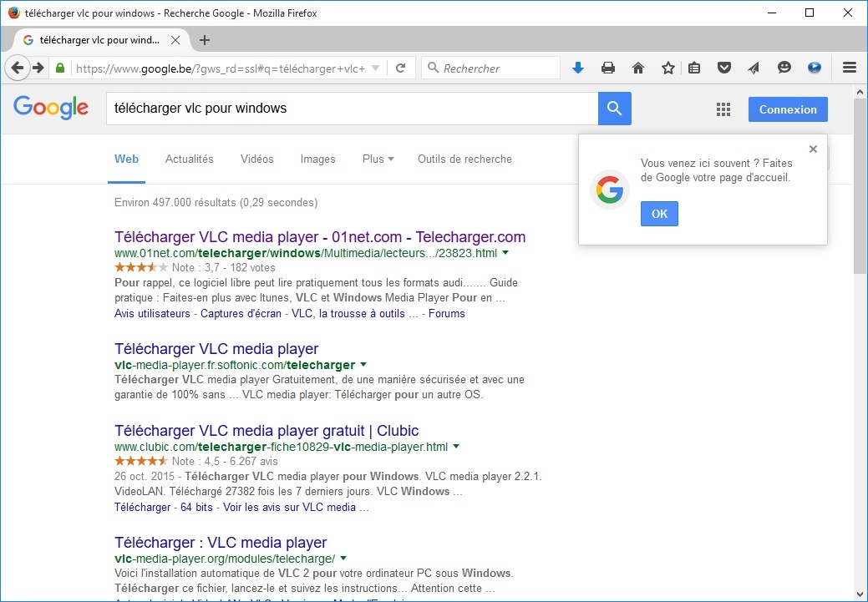868x602 pixels.
Task: Open a new tab with the plus button
Action: click(x=205, y=40)
